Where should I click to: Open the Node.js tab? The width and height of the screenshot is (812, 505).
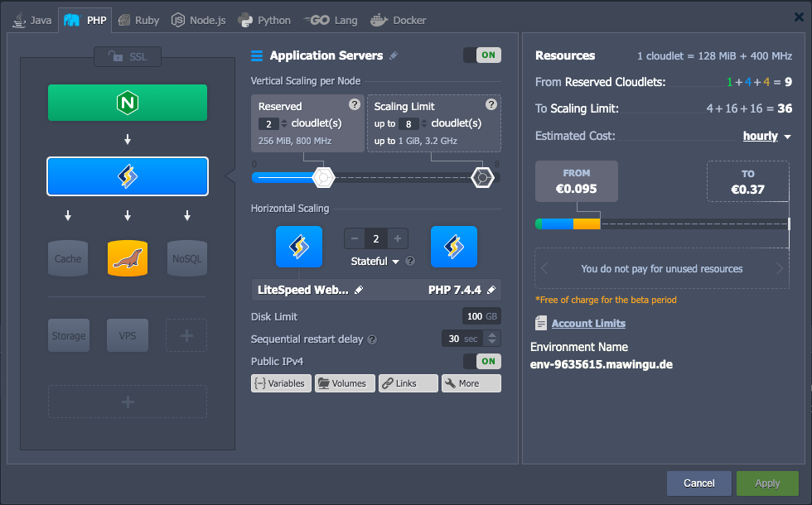coord(198,18)
